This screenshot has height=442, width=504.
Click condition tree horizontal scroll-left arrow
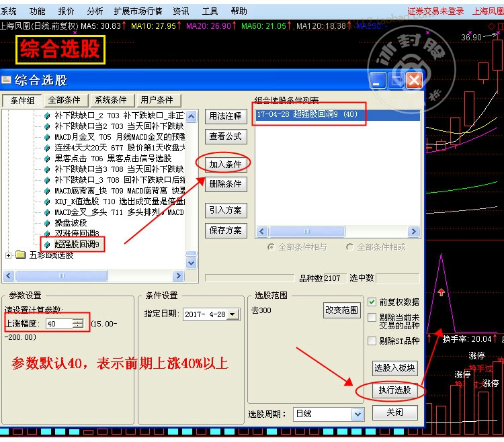(9, 276)
